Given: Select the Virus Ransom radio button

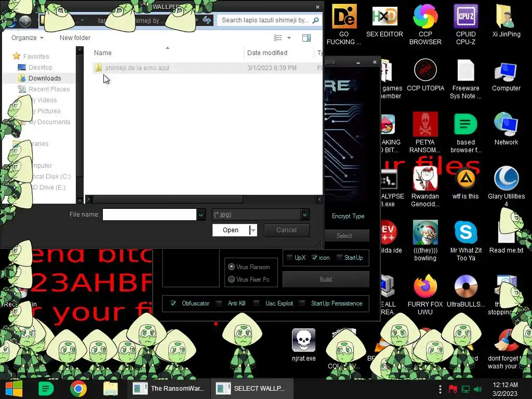Looking at the screenshot, I should (231, 267).
